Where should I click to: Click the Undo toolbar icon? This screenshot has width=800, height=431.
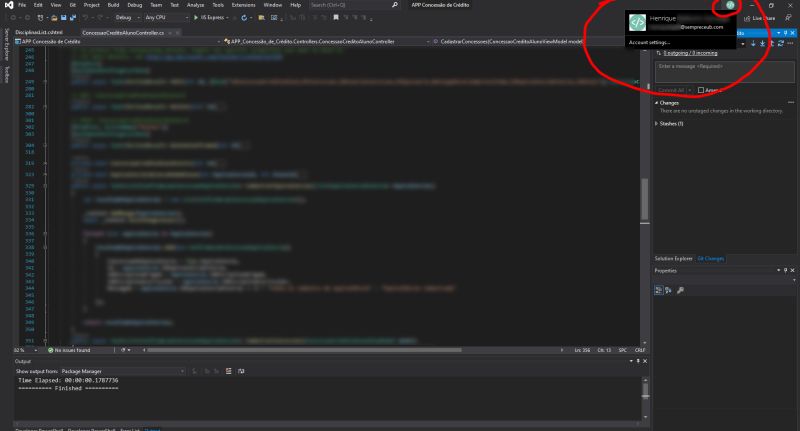[86, 17]
